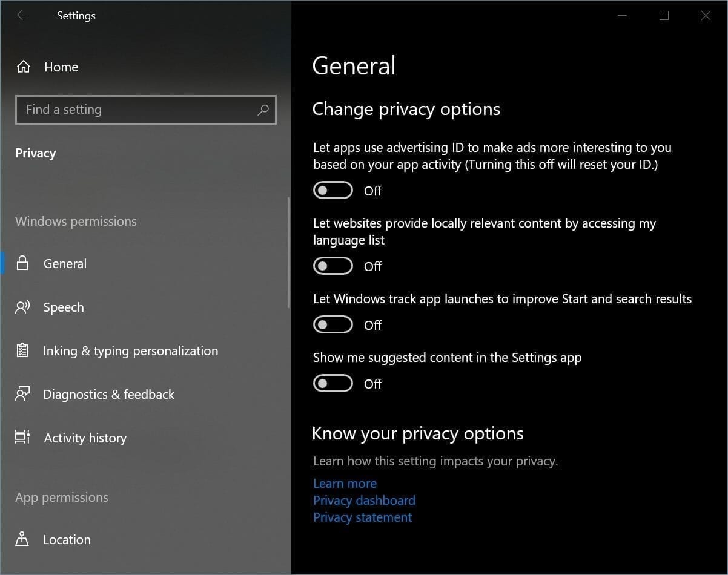Enable suggested content in Settings app
This screenshot has width=728, height=575.
click(333, 383)
